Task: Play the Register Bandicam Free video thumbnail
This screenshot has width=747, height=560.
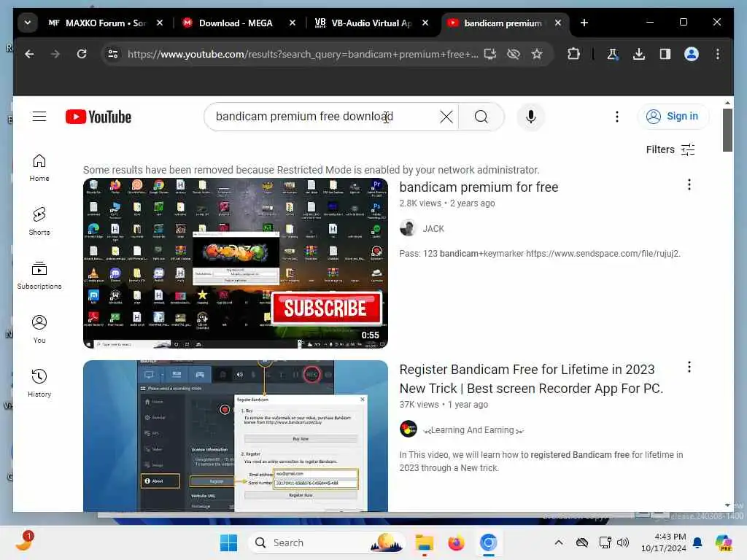Action: (x=236, y=436)
